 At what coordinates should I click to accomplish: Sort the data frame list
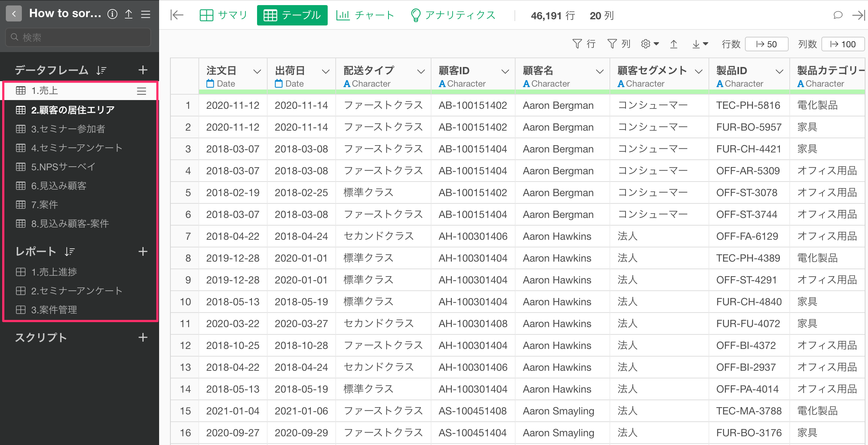coord(101,70)
